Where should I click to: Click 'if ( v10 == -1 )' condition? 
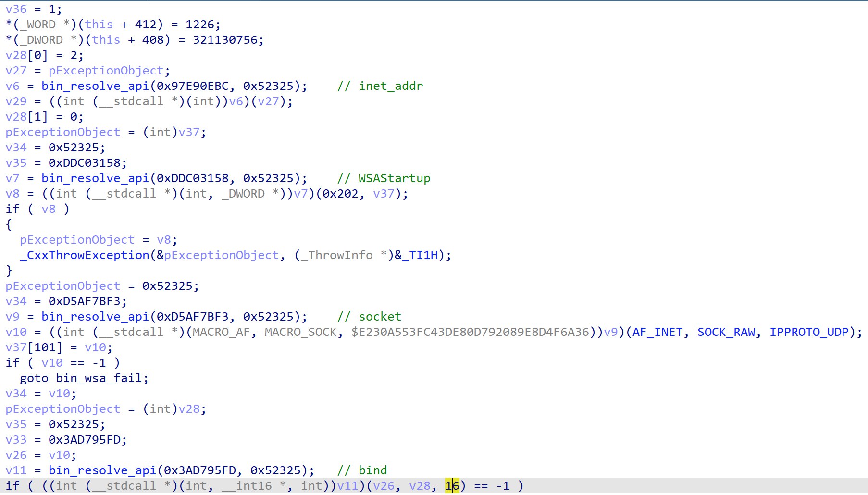tap(63, 363)
